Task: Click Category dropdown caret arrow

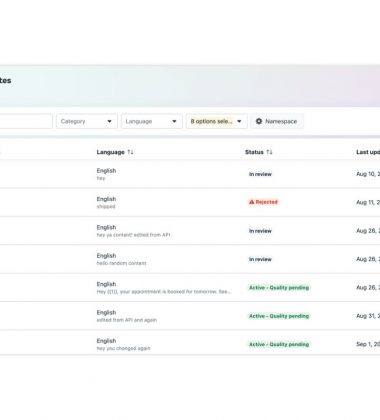Action: tap(109, 121)
